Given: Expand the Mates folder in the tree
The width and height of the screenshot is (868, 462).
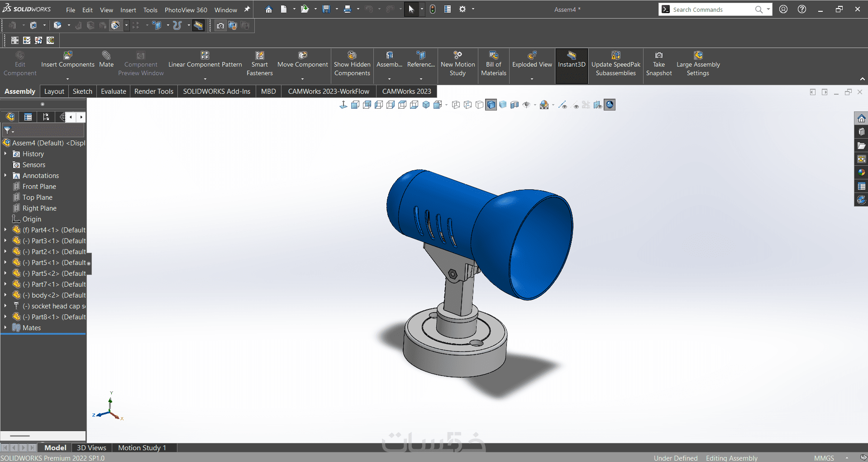Looking at the screenshot, I should pyautogui.click(x=5, y=327).
